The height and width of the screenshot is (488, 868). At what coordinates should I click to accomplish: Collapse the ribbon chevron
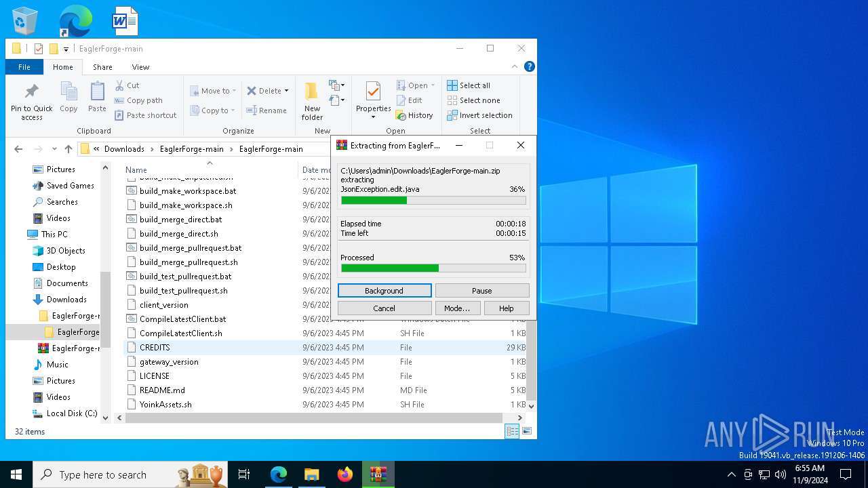coord(515,66)
